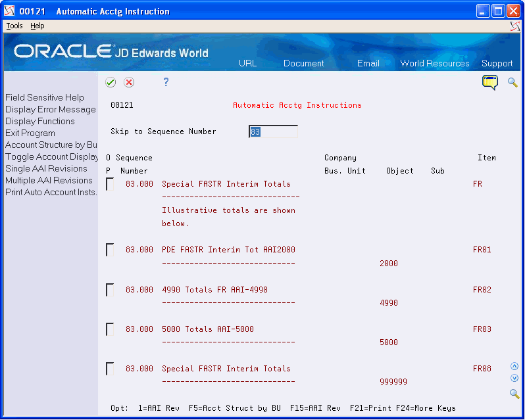The width and height of the screenshot is (525, 420).
Task: Click the Document link in banner
Action: tap(304, 63)
